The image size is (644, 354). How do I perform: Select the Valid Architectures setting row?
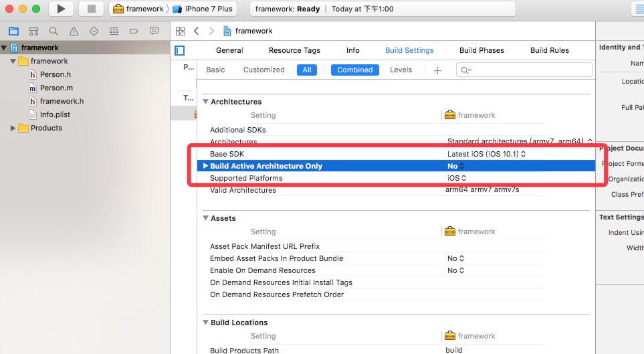pyautogui.click(x=395, y=190)
